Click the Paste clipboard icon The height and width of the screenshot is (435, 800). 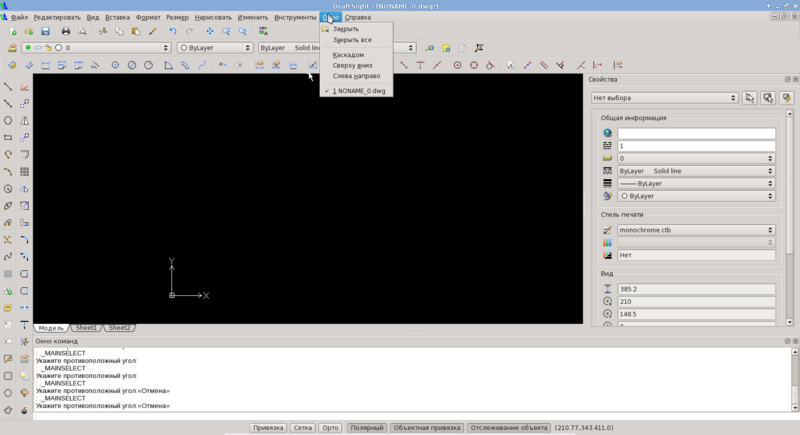[136, 31]
